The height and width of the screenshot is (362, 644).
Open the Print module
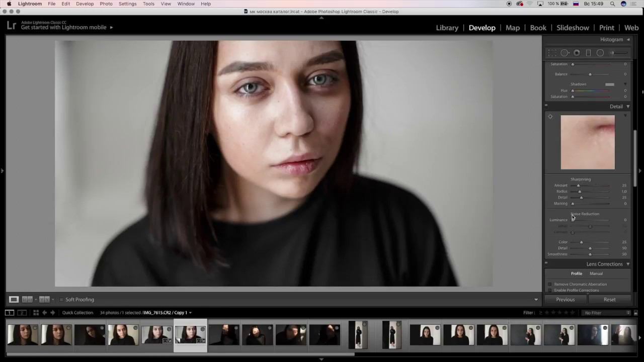coord(607,28)
